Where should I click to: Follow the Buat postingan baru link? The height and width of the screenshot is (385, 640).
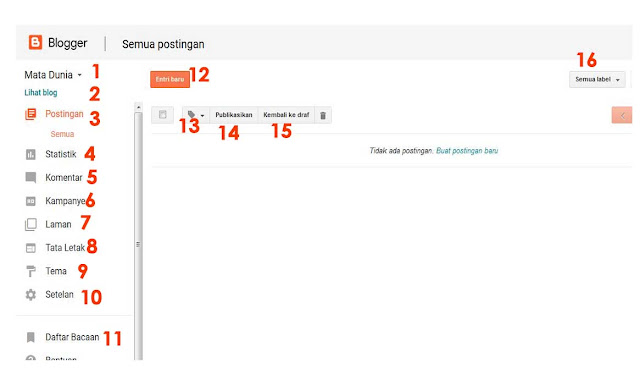click(467, 151)
